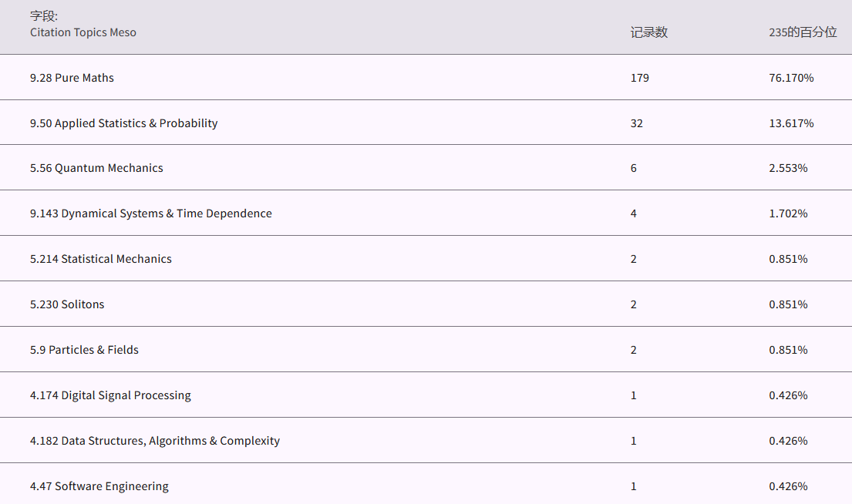
Task: Click record count 4 for Dynamical Systems
Action: point(634,213)
